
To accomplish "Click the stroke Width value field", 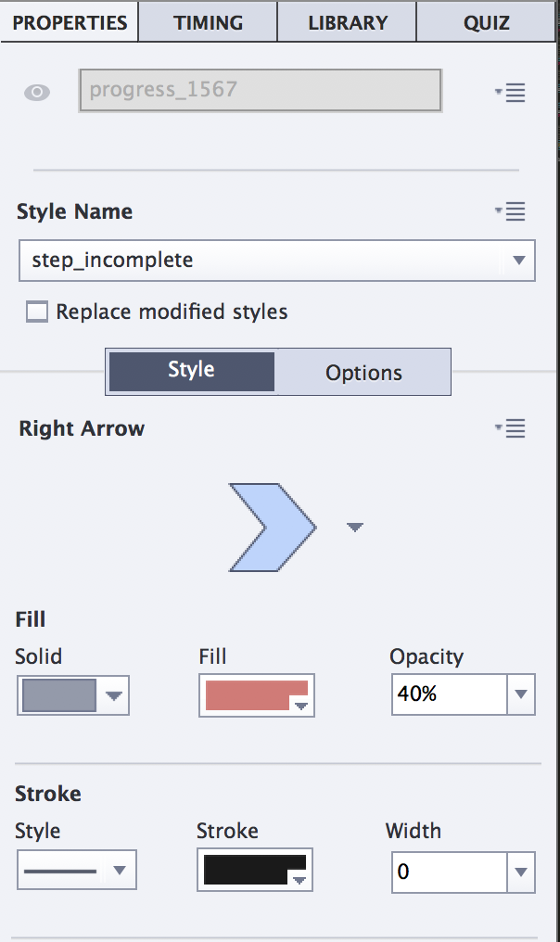I will coord(449,872).
